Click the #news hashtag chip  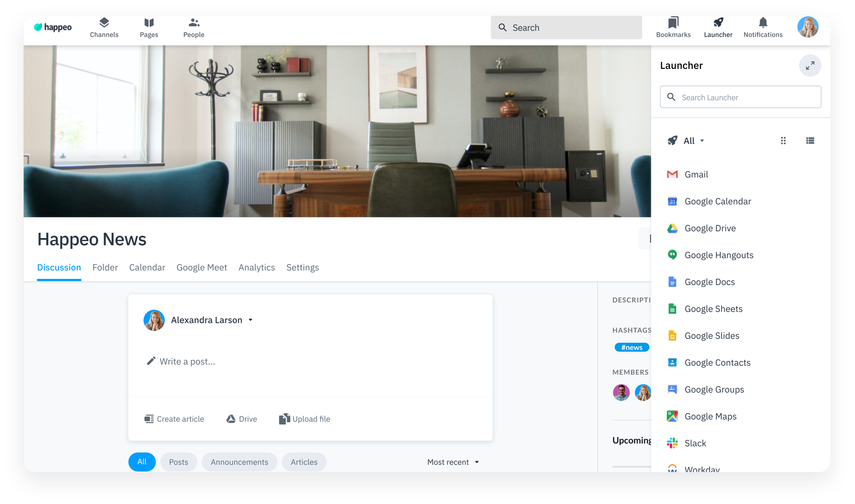tap(631, 347)
